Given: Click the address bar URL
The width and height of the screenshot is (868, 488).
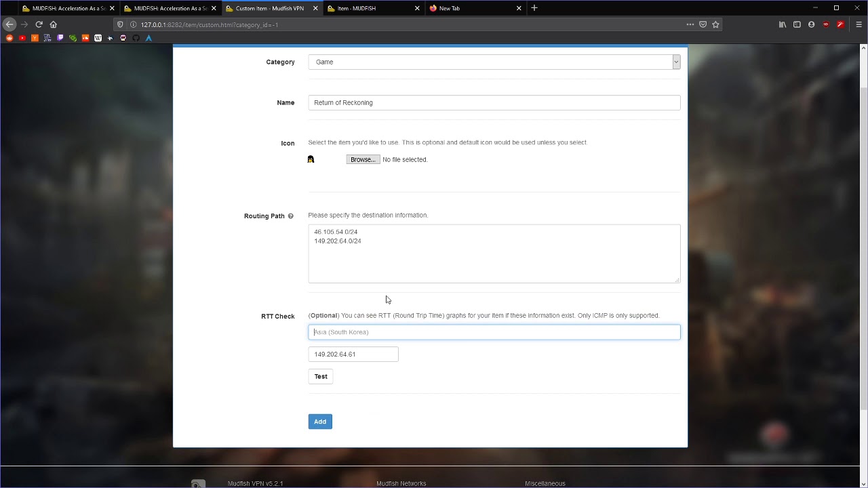Looking at the screenshot, I should click(x=210, y=24).
